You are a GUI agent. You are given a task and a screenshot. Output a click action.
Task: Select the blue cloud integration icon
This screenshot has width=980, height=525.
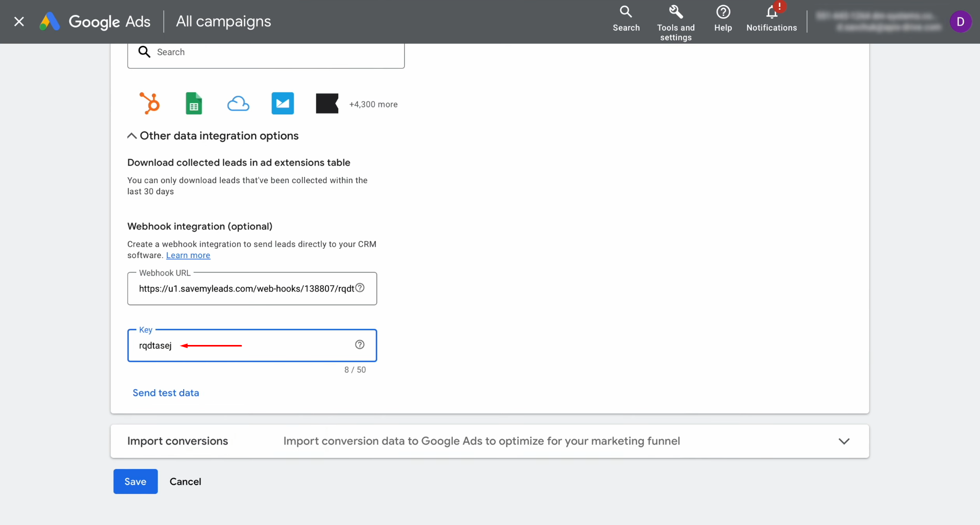238,104
